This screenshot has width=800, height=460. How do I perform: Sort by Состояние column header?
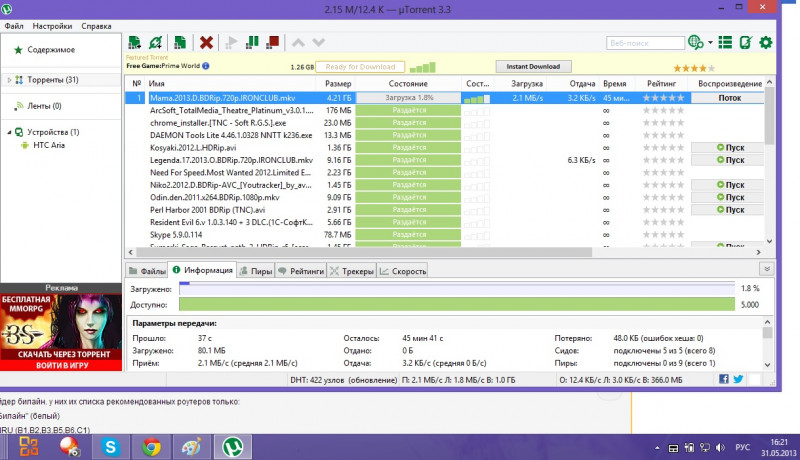coord(408,84)
